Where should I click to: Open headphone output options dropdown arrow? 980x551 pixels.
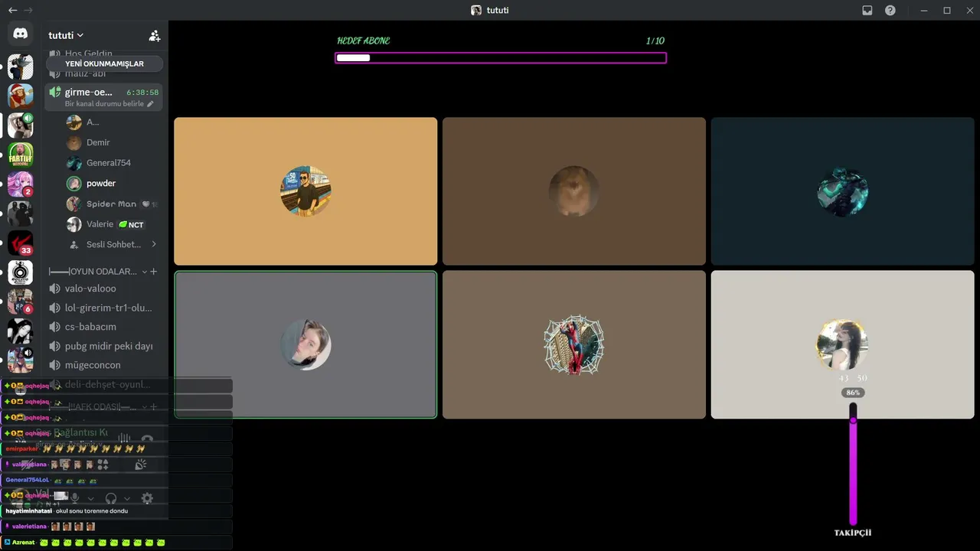click(x=127, y=498)
